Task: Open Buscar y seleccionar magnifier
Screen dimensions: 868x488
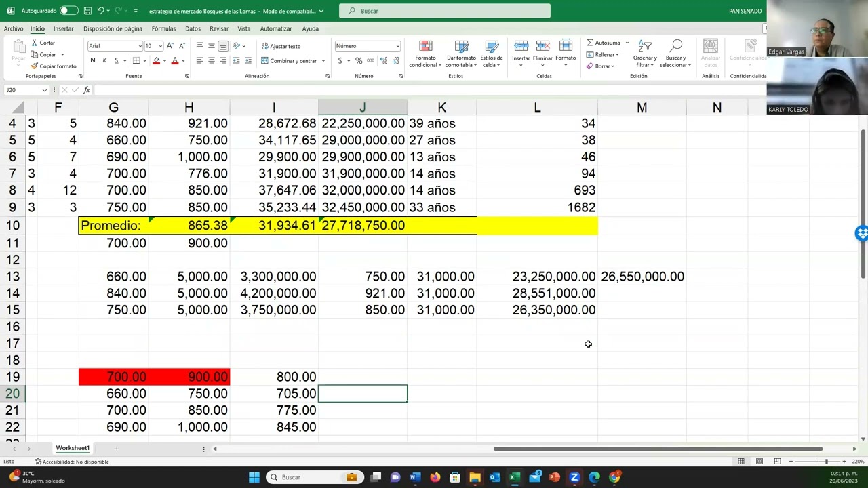Action: coord(675,54)
